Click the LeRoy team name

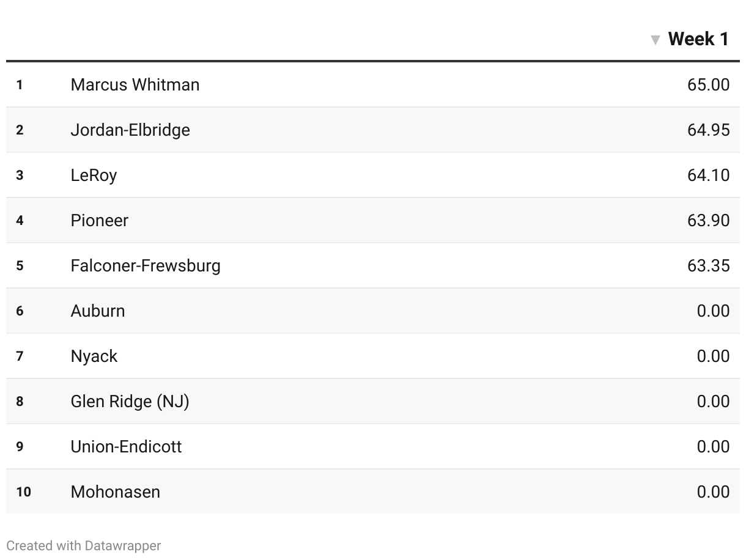click(94, 175)
